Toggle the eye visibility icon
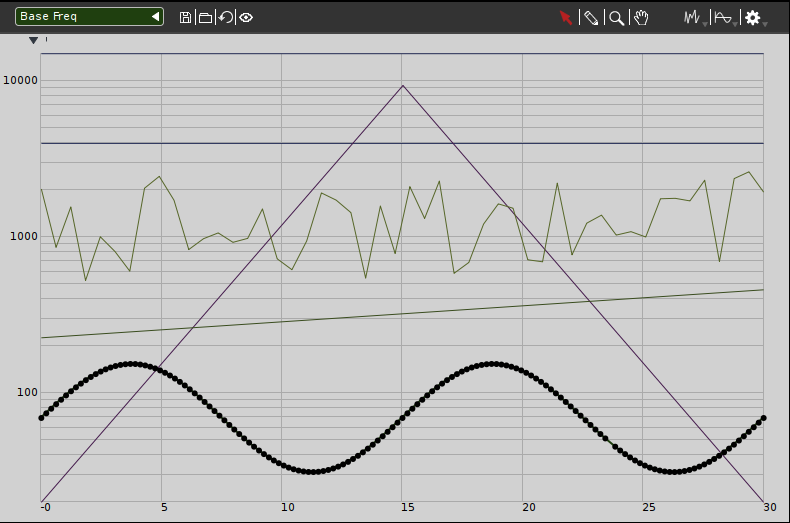 click(x=246, y=18)
